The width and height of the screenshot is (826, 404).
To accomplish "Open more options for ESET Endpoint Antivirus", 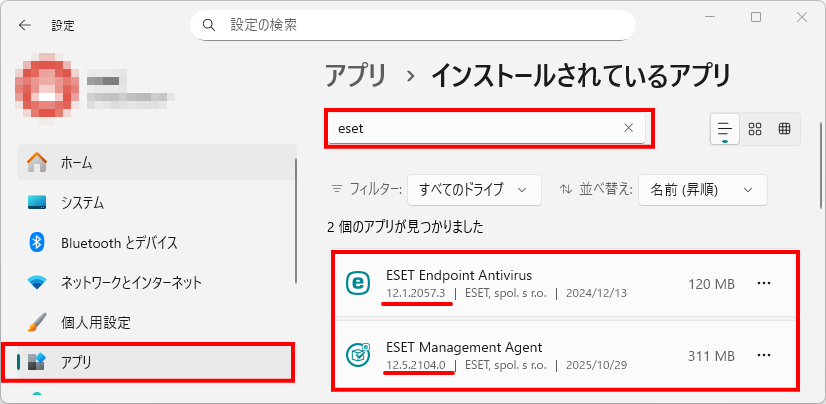I will pyautogui.click(x=764, y=284).
